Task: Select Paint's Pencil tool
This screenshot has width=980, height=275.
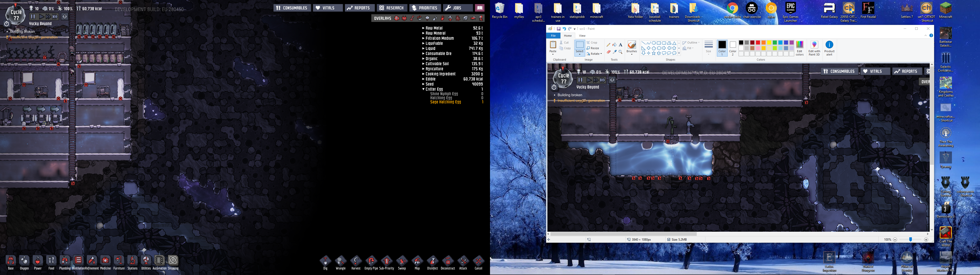Action: (608, 45)
